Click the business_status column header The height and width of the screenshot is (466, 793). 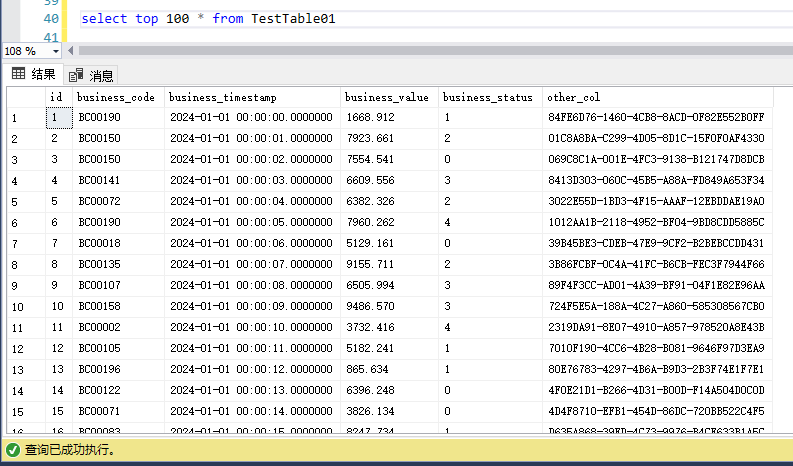point(489,97)
